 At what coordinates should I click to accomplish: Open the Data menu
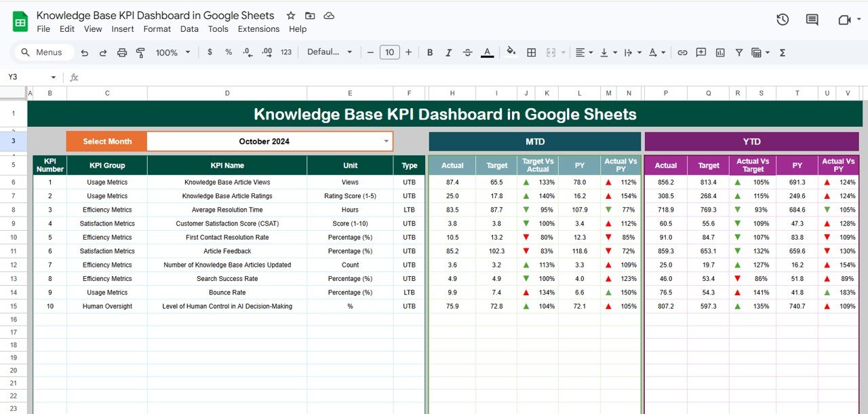click(x=189, y=29)
